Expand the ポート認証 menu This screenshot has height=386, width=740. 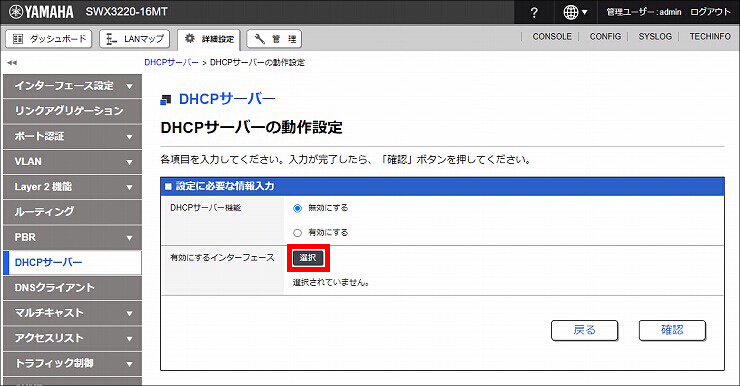coord(72,136)
